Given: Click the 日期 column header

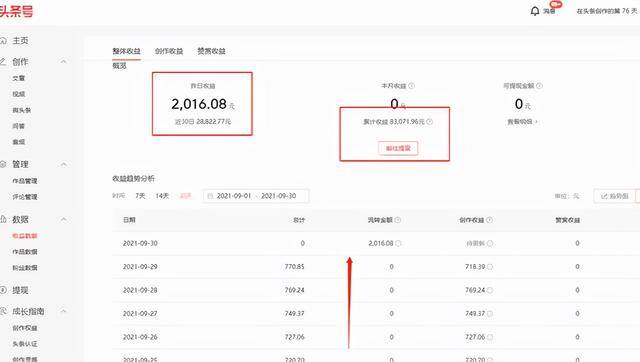Looking at the screenshot, I should pyautogui.click(x=129, y=220).
